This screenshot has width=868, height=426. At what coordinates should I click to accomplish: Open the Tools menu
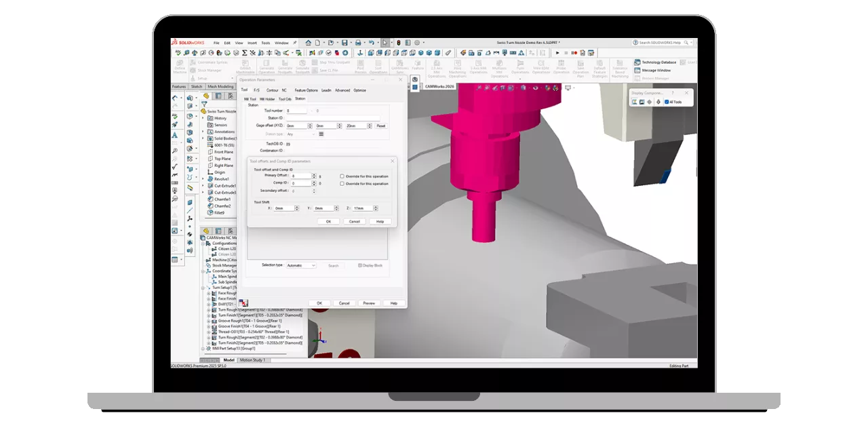tap(266, 43)
